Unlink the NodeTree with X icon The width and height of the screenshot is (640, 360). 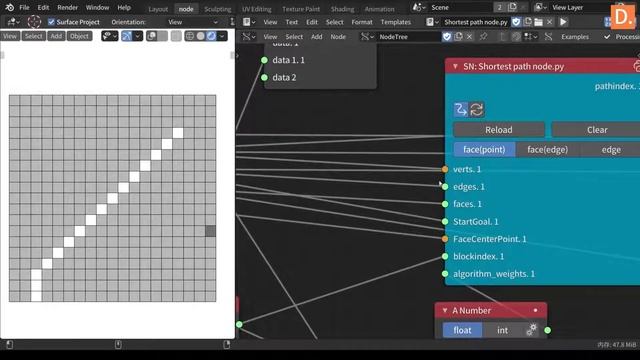pyautogui.click(x=469, y=37)
